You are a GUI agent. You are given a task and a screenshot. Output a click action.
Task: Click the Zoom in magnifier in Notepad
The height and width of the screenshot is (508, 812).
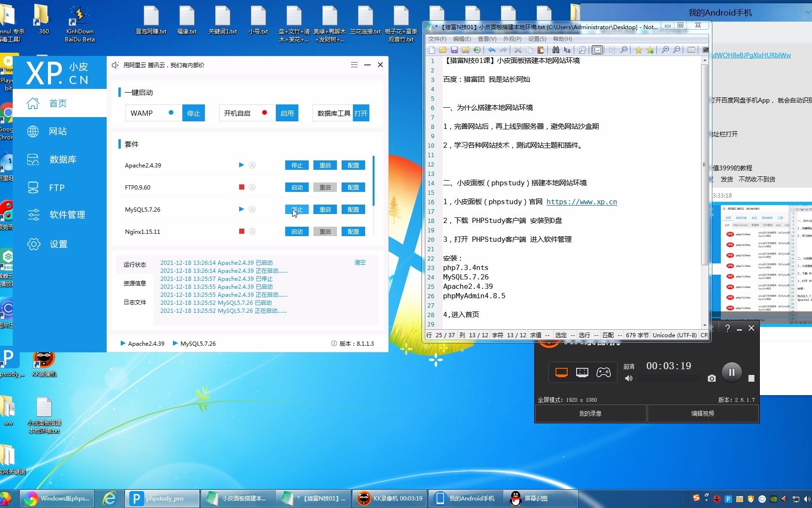(x=665, y=50)
